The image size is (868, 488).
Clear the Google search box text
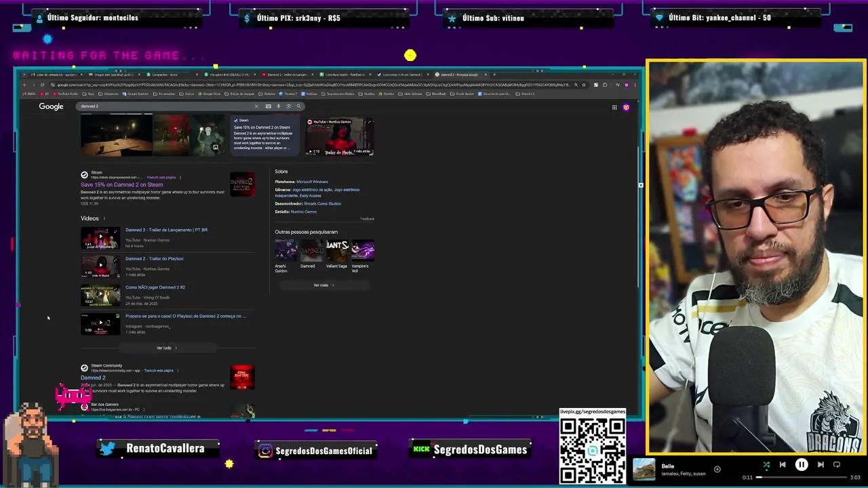(x=256, y=106)
